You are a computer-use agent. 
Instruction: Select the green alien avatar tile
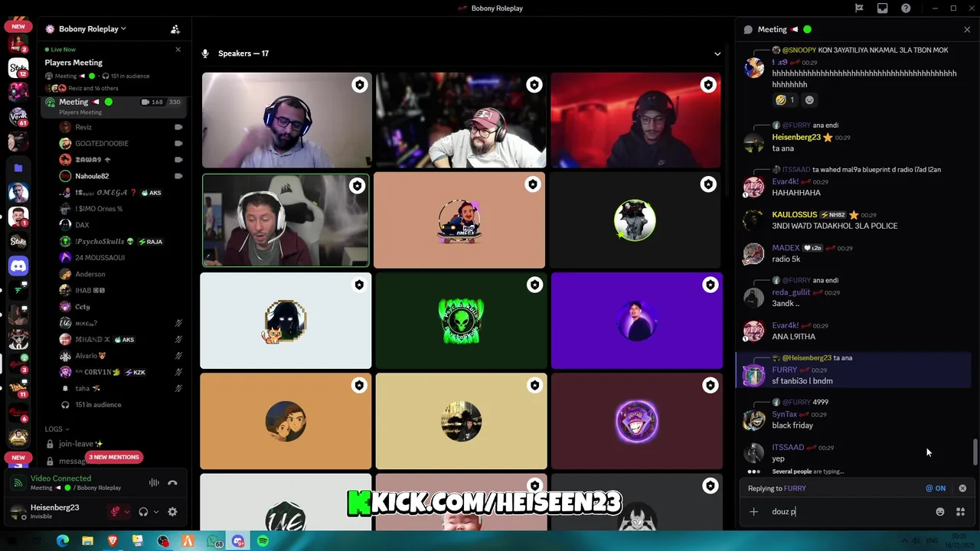461,321
